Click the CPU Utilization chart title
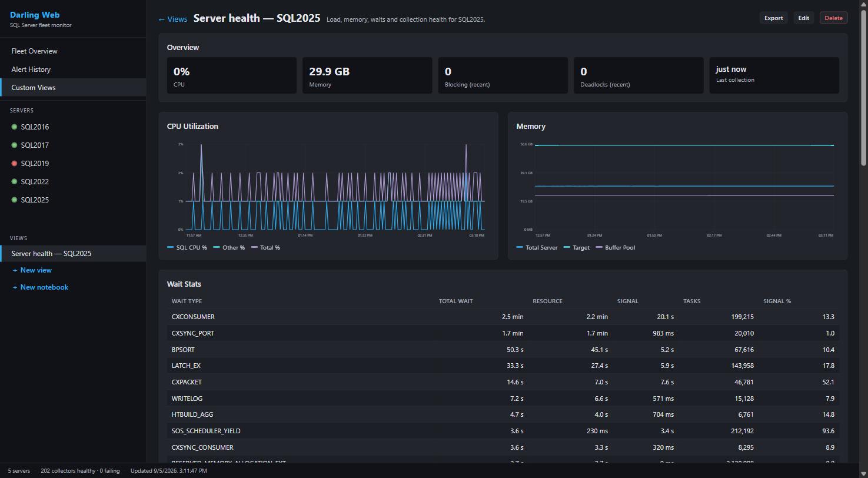This screenshot has width=868, height=478. pyautogui.click(x=192, y=127)
